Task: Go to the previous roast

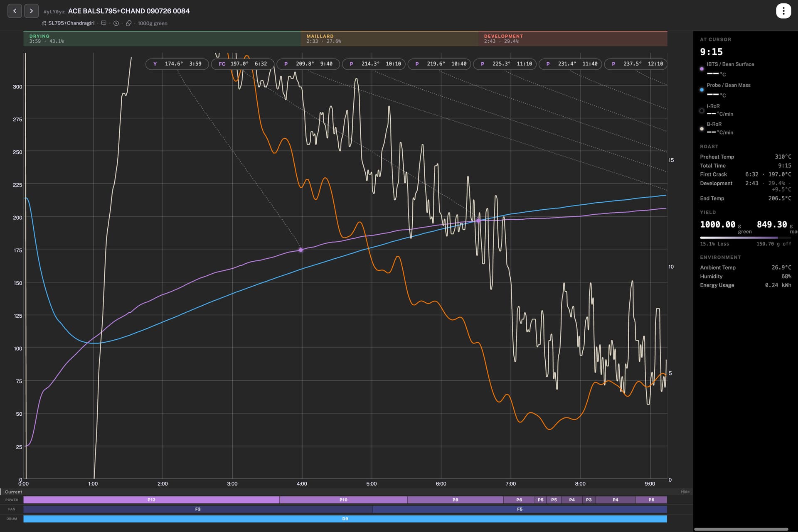Action: 15,11
